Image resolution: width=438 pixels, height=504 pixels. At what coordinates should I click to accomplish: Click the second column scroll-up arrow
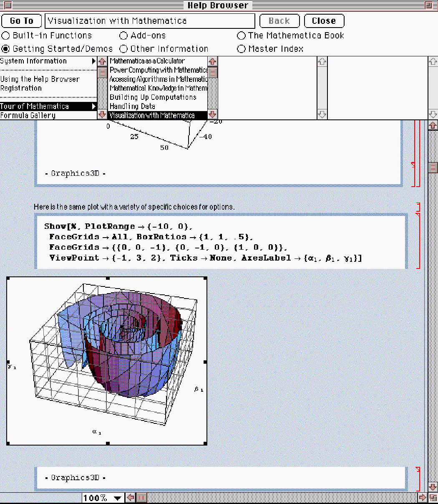213,61
